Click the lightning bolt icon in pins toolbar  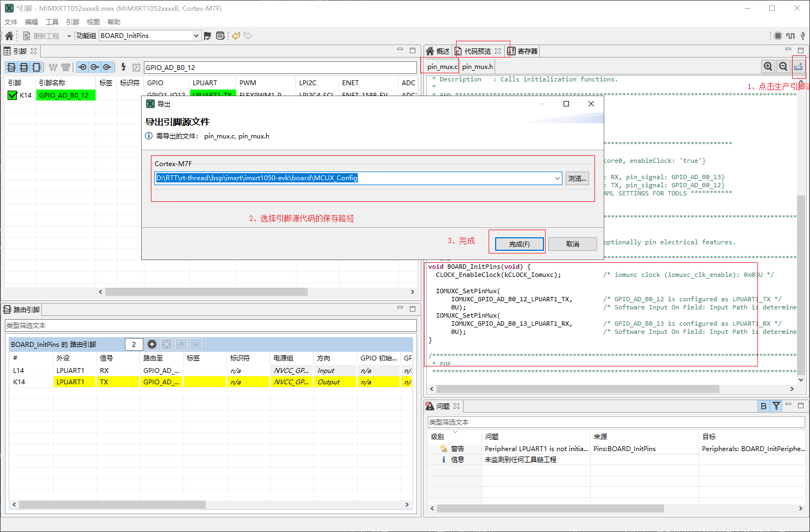pyautogui.click(x=123, y=67)
